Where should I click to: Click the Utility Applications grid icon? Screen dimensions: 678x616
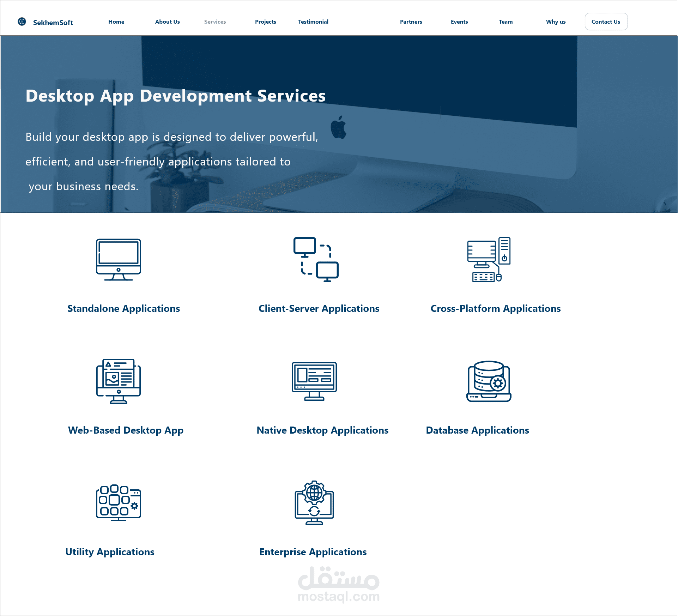[119, 503]
